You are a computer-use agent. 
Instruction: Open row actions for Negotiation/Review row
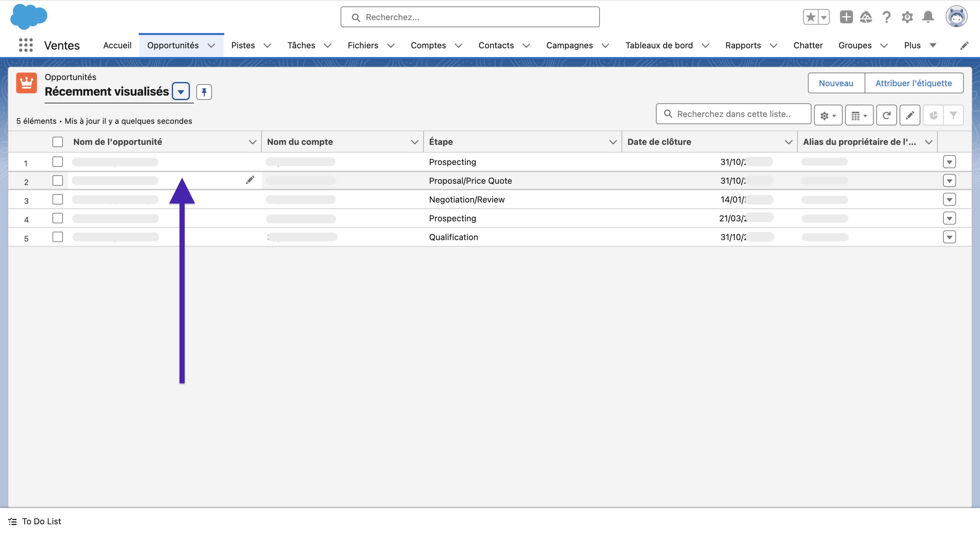click(949, 199)
